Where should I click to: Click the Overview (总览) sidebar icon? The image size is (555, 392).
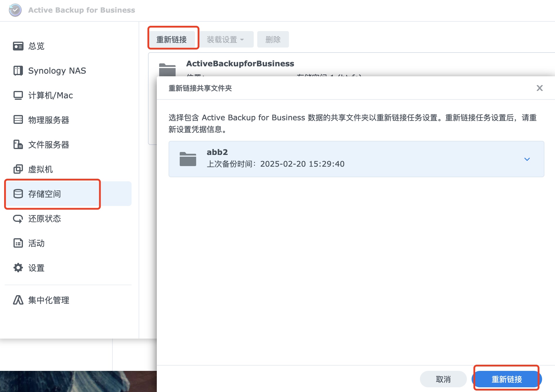click(x=18, y=46)
